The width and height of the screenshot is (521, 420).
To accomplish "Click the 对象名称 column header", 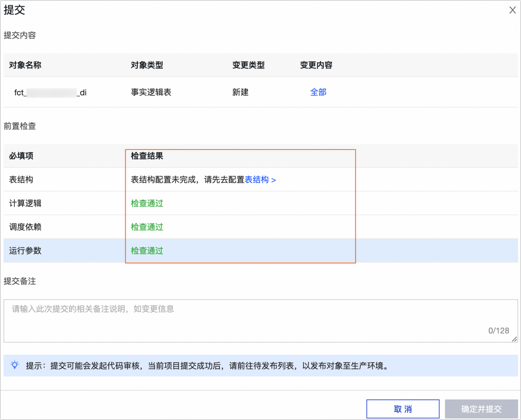I will [25, 65].
